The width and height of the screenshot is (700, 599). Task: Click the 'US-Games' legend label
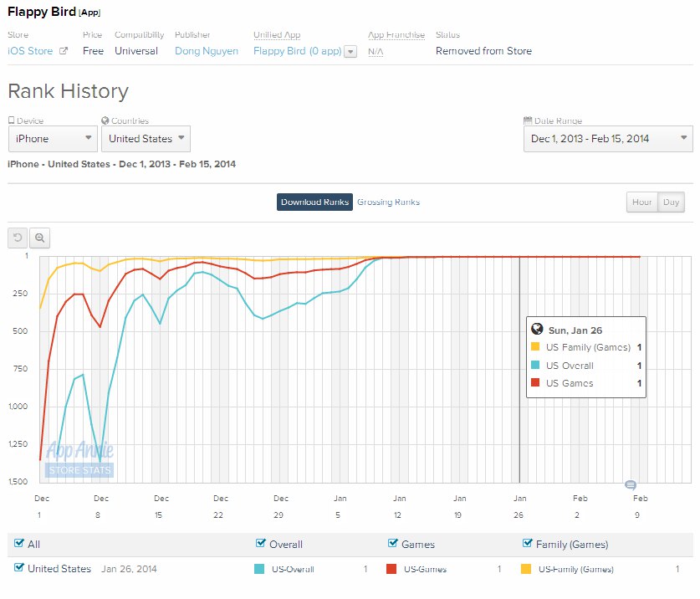coord(425,569)
